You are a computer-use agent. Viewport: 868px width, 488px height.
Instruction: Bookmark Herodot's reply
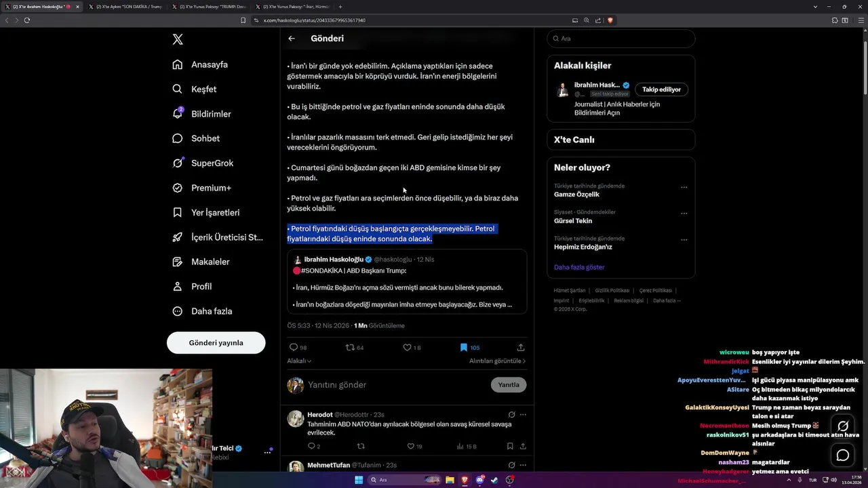click(x=510, y=447)
